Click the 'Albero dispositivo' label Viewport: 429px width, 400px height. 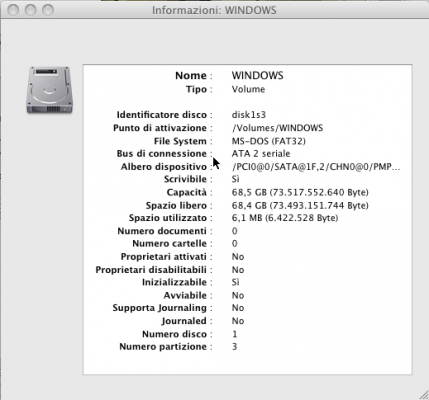pos(164,167)
